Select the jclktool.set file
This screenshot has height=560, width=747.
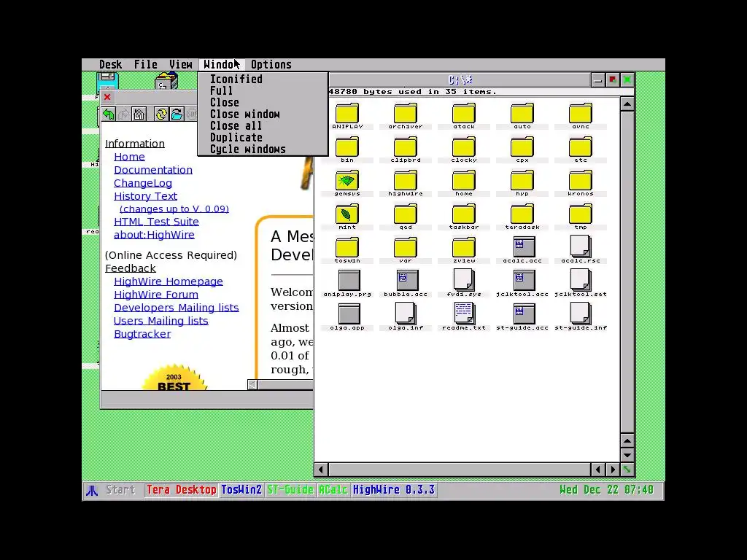[x=580, y=284]
